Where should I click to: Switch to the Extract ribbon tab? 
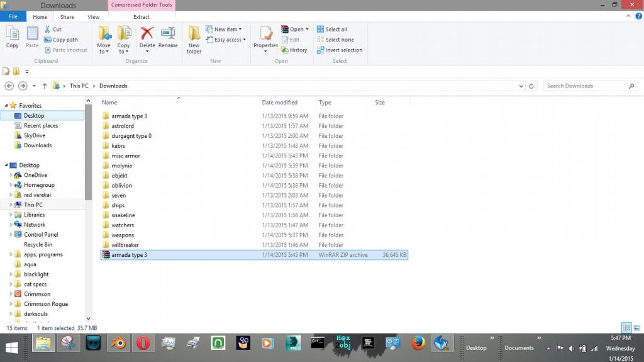coord(142,17)
